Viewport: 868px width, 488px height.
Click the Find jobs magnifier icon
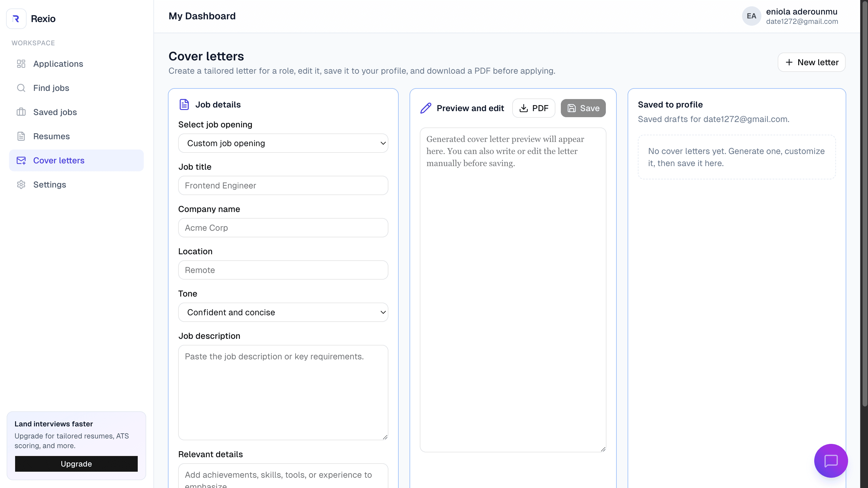click(x=21, y=88)
